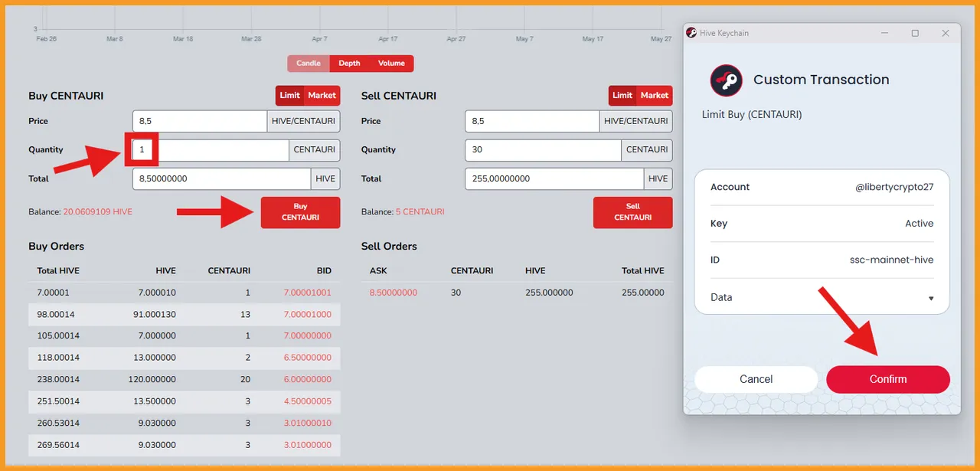Click the Sell Quantity input field
This screenshot has width=980, height=471.
click(543, 150)
